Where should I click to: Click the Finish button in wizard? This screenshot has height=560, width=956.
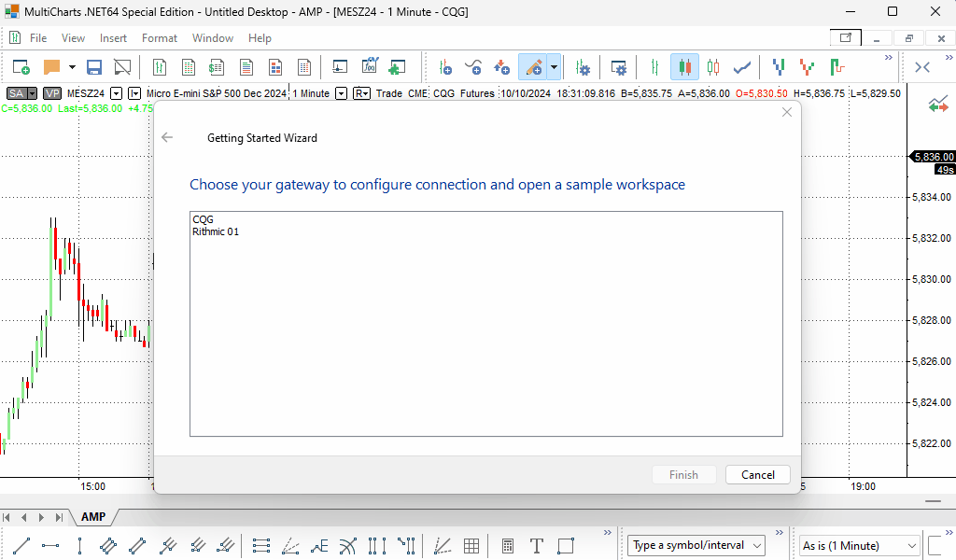[x=683, y=475]
